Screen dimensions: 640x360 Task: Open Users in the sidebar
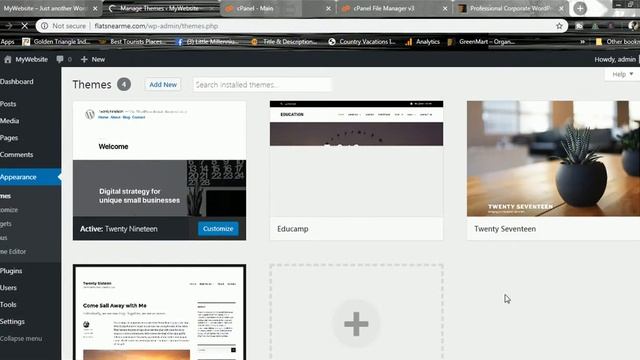pos(9,288)
